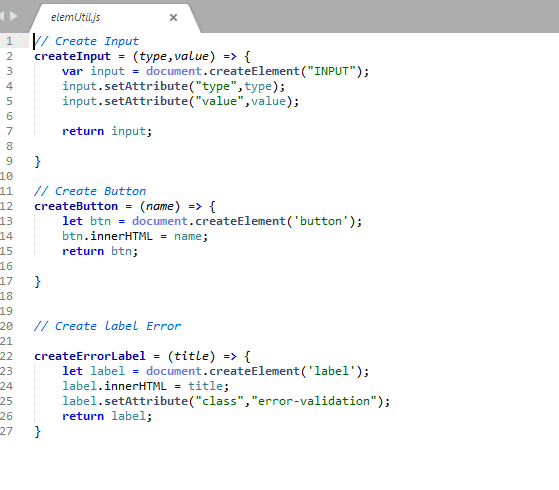Click the "label.innerHTML = title;" line
The image size is (559, 490).
coord(145,386)
